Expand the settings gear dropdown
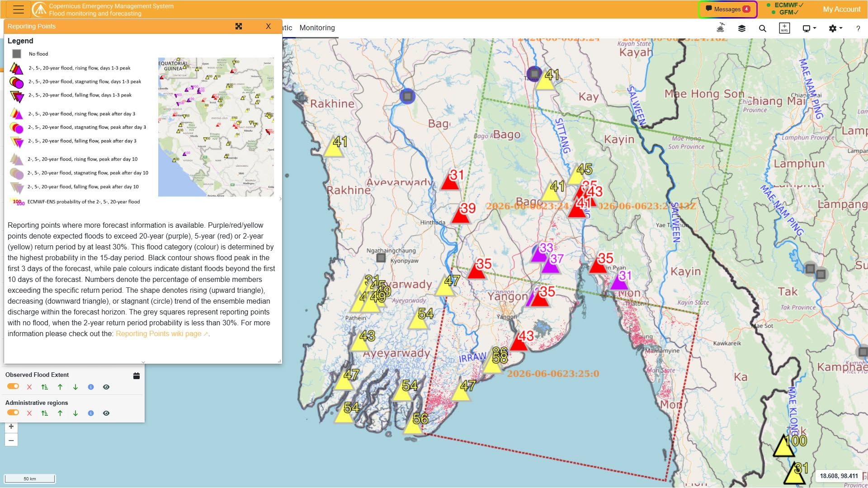The width and height of the screenshot is (868, 488). coord(835,28)
